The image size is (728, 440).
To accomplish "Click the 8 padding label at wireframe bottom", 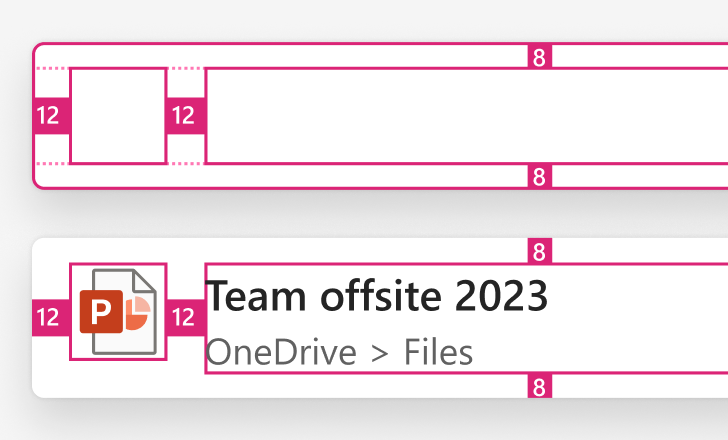I will click(x=540, y=176).
